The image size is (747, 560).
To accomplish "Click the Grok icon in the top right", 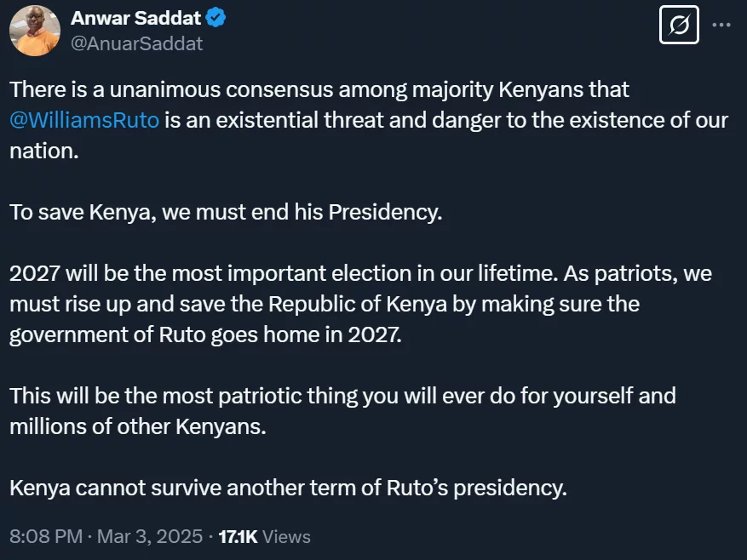I will (x=679, y=26).
